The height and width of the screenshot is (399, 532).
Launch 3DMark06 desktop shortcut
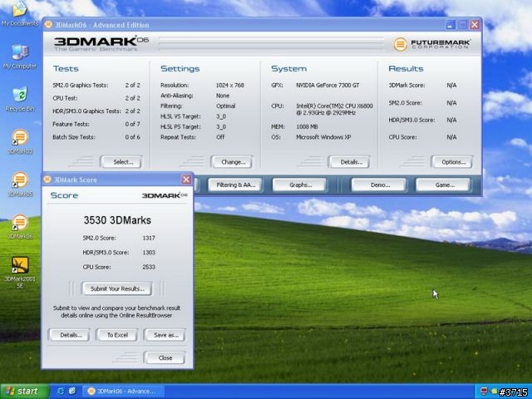tap(20, 227)
